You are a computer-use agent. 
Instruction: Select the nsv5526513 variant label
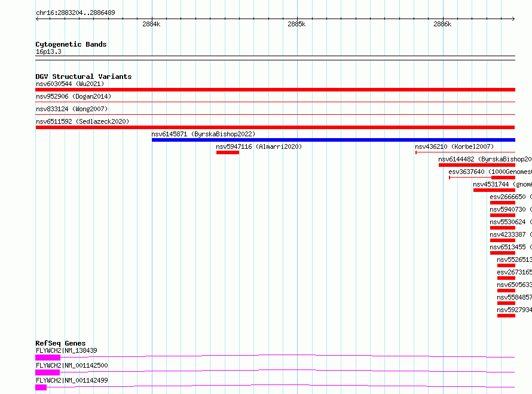click(x=514, y=259)
